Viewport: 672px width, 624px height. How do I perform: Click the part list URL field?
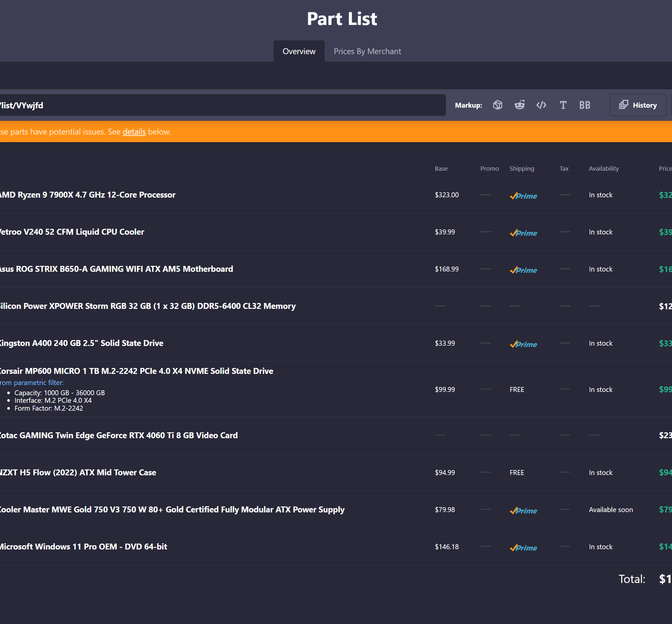pos(222,105)
